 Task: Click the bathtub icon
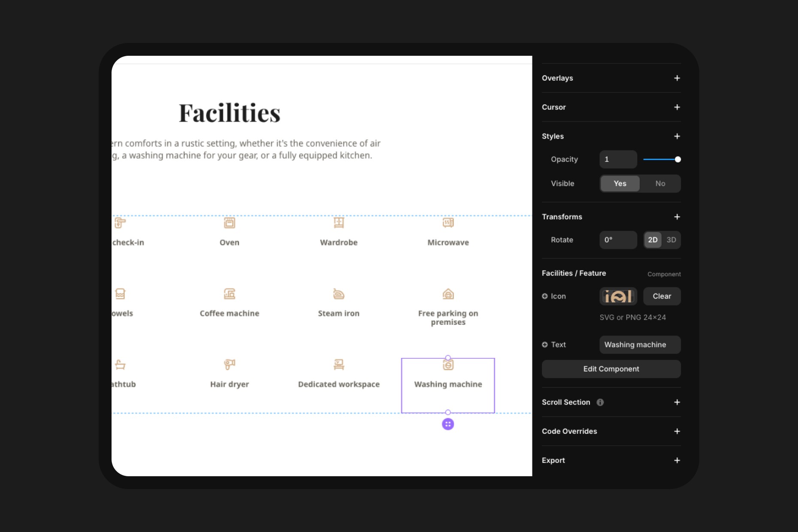click(120, 365)
